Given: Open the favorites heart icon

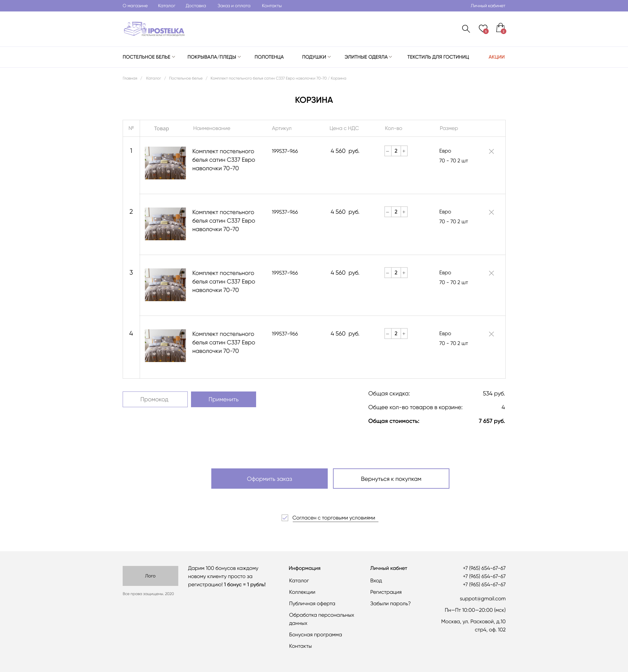Looking at the screenshot, I should pos(483,29).
